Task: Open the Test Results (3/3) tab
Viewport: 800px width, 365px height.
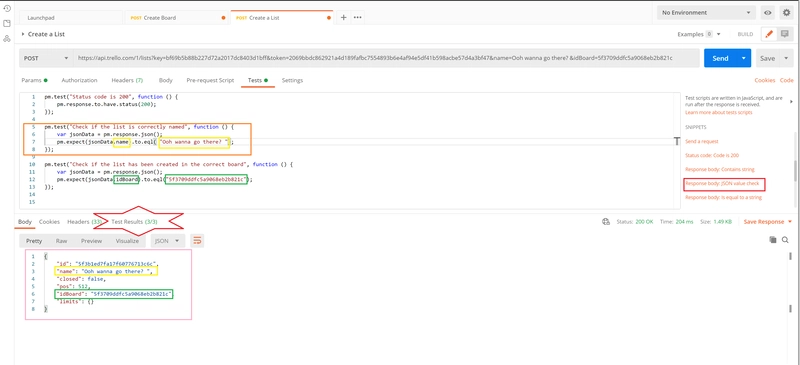Action: 134,222
